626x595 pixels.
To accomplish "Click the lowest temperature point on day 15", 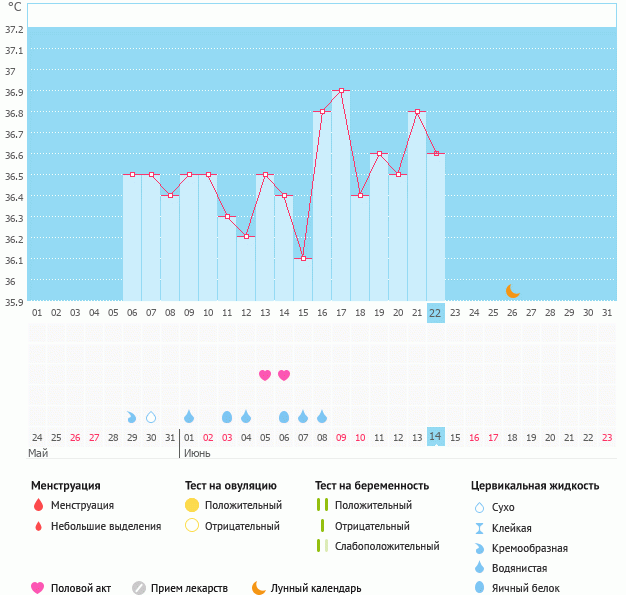I will pyautogui.click(x=303, y=259).
